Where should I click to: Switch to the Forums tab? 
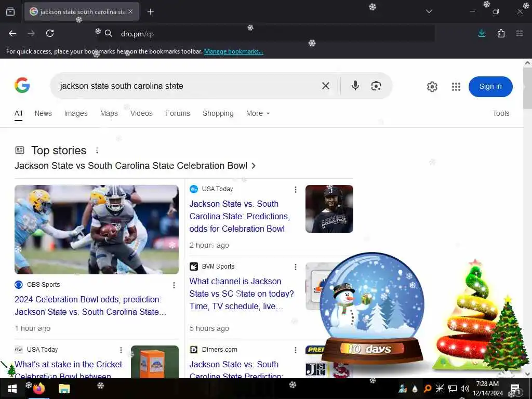(178, 113)
